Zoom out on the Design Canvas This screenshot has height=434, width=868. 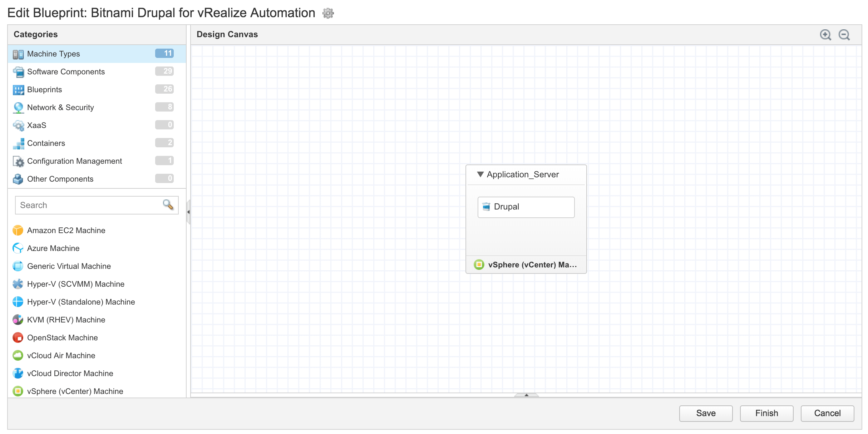pyautogui.click(x=844, y=35)
